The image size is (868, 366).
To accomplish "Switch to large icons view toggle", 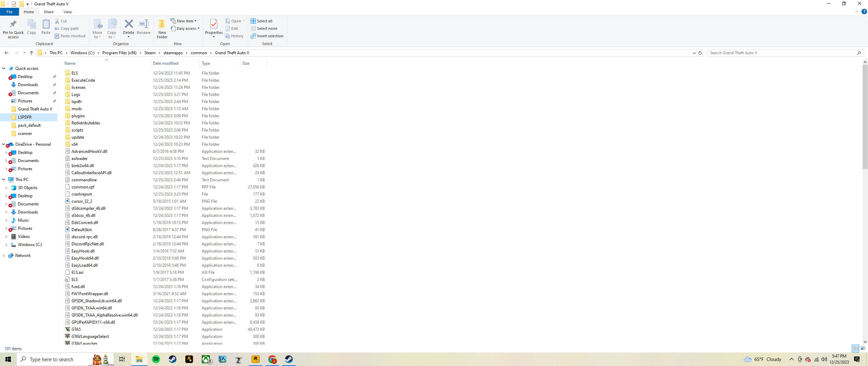I will point(863,348).
